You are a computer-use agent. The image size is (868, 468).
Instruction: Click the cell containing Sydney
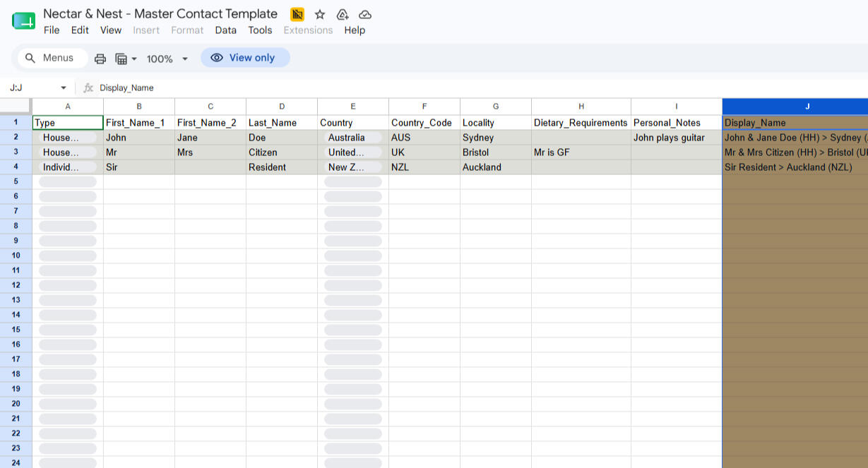pos(496,138)
